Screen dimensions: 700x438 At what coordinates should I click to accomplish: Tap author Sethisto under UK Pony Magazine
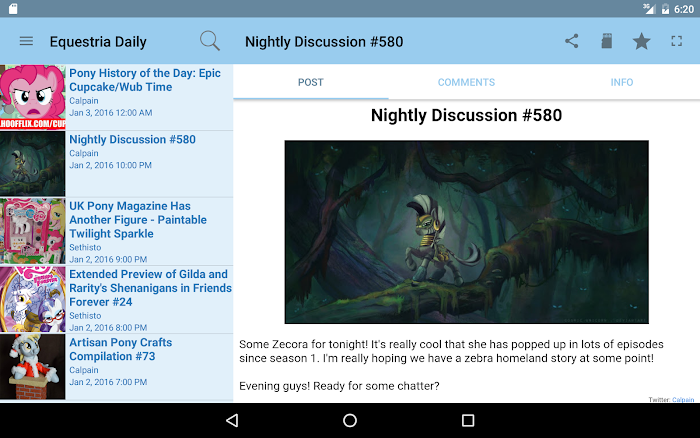pyautogui.click(x=85, y=247)
